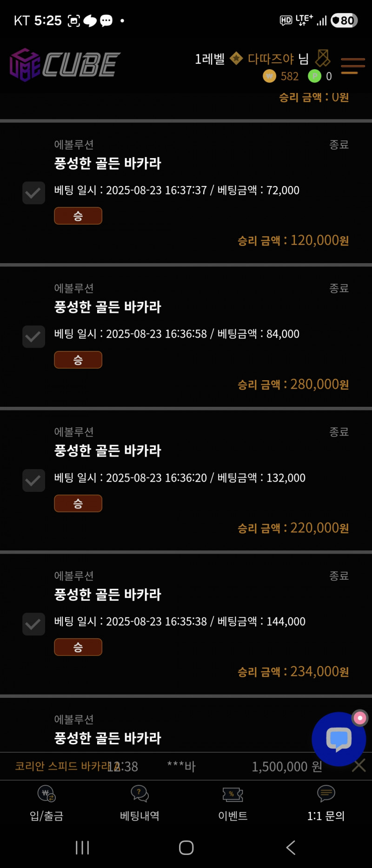This screenshot has width=372, height=868.
Task: Tap the ticket icon beside username
Action: pyautogui.click(x=323, y=58)
